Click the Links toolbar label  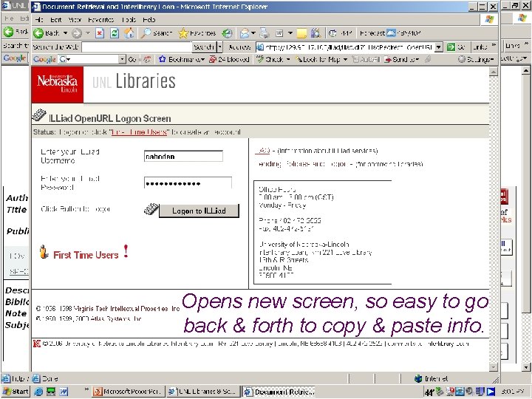click(480, 47)
